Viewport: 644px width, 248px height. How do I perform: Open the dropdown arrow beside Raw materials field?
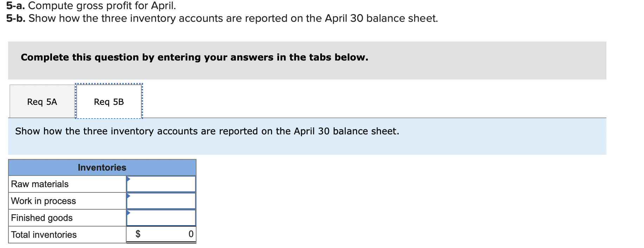(129, 178)
